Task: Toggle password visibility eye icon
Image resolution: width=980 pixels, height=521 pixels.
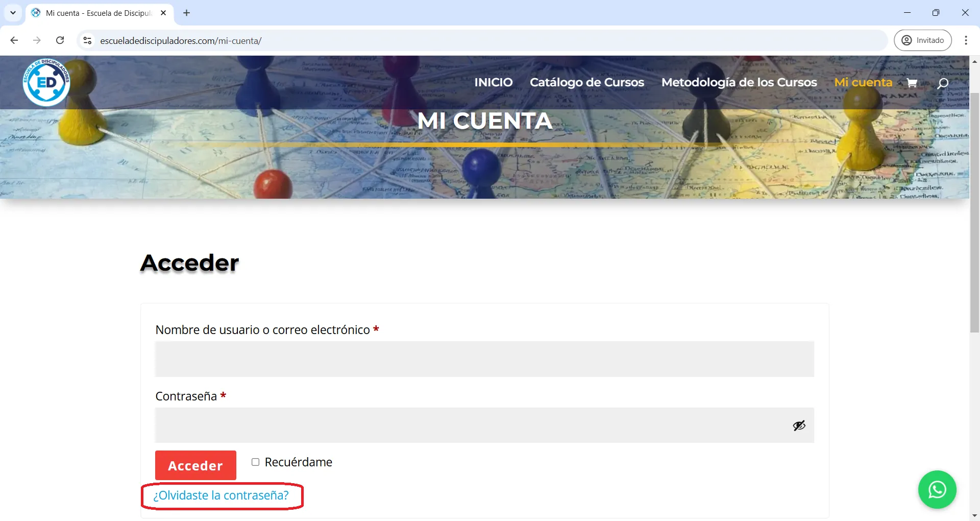Action: 799,425
